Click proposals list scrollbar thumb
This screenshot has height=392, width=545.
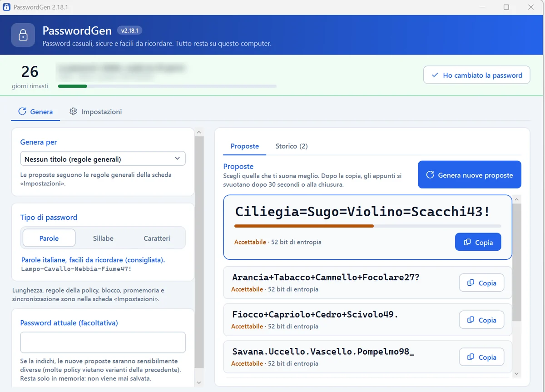click(516, 262)
